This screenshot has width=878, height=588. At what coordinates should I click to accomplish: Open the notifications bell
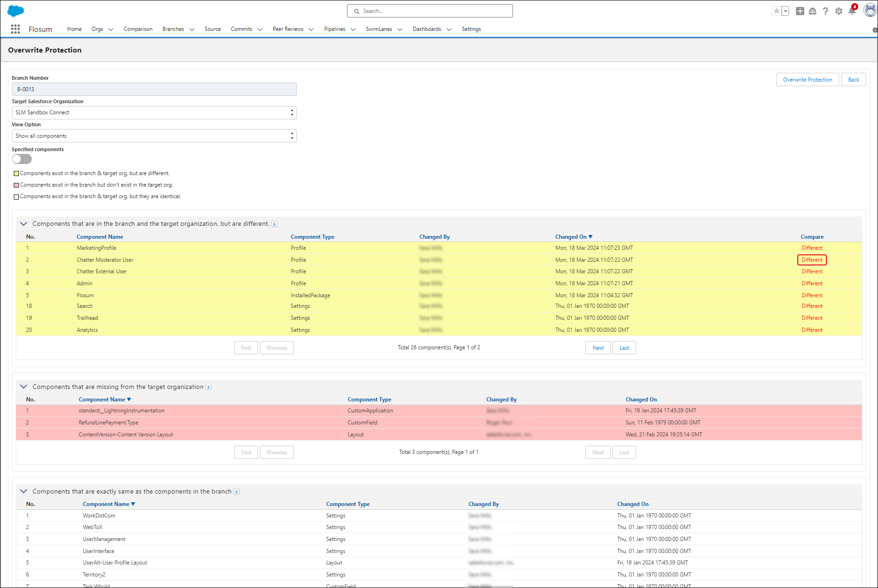point(852,11)
